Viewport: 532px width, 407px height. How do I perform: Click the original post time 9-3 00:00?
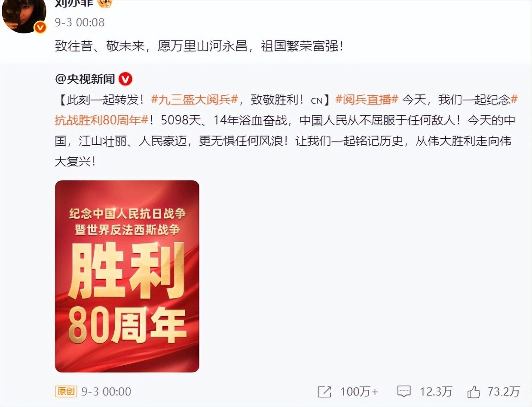pos(106,392)
